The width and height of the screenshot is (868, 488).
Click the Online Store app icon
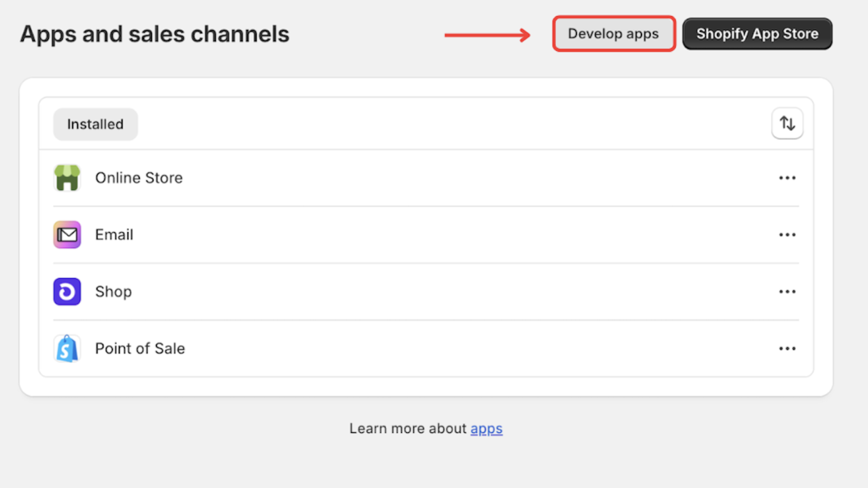click(68, 178)
